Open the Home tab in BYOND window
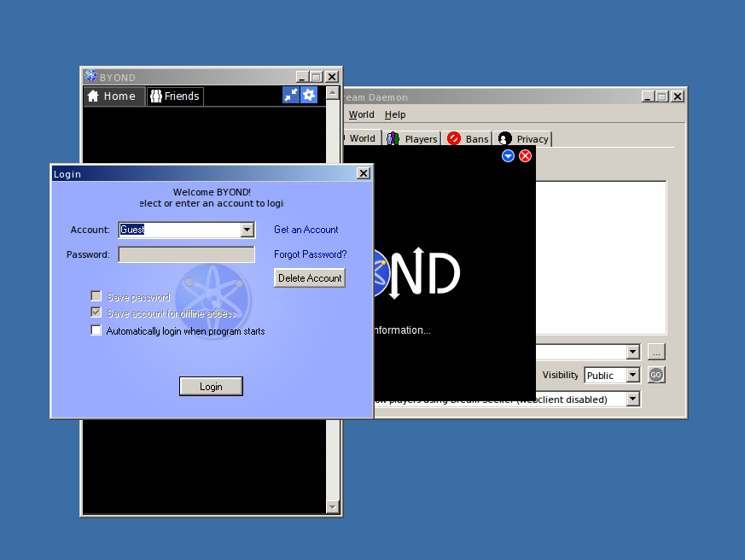 pyautogui.click(x=114, y=96)
